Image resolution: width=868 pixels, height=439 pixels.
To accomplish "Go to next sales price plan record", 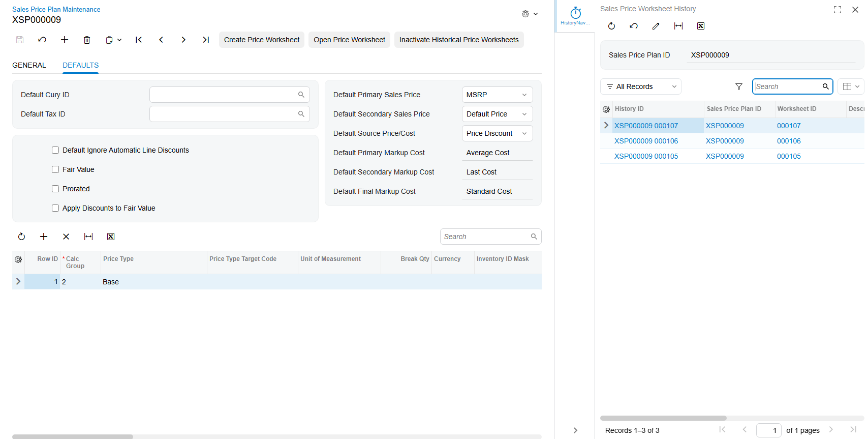I will [x=183, y=40].
